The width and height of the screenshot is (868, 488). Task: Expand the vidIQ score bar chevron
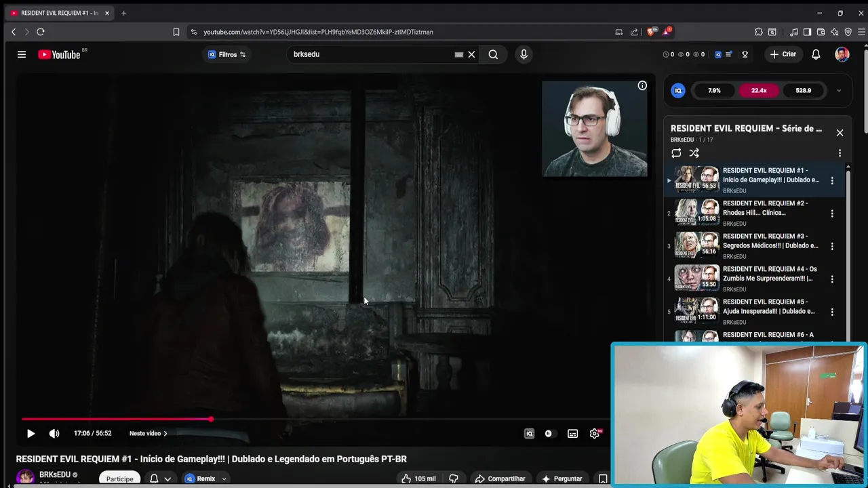click(839, 90)
